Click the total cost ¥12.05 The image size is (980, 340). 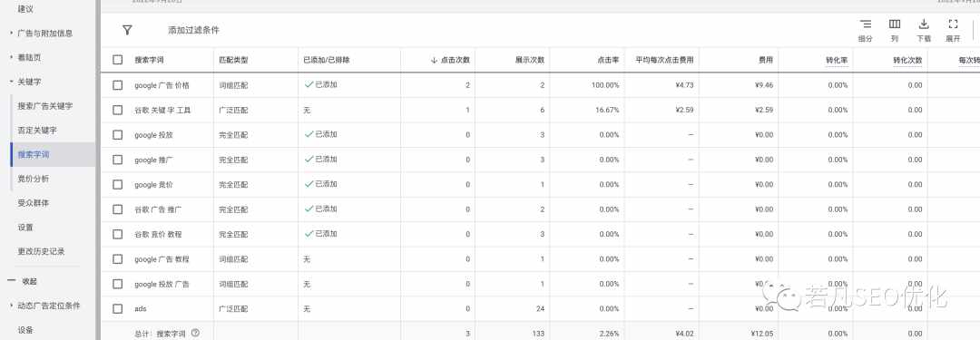click(x=762, y=334)
